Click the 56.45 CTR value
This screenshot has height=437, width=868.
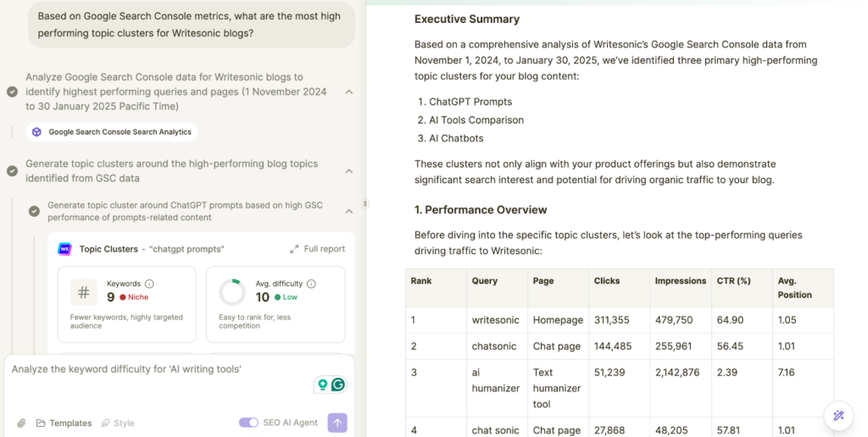point(730,346)
